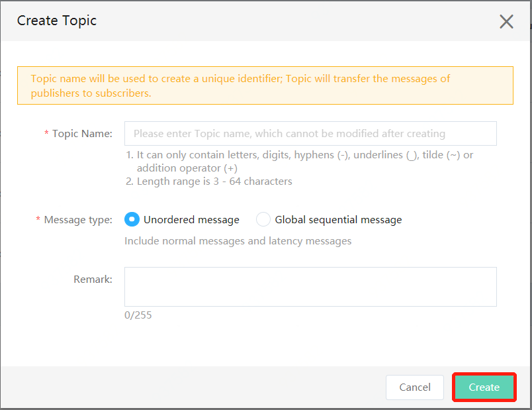532x410 pixels.
Task: Close the Create Topic dialog with X
Action: pyautogui.click(x=506, y=22)
